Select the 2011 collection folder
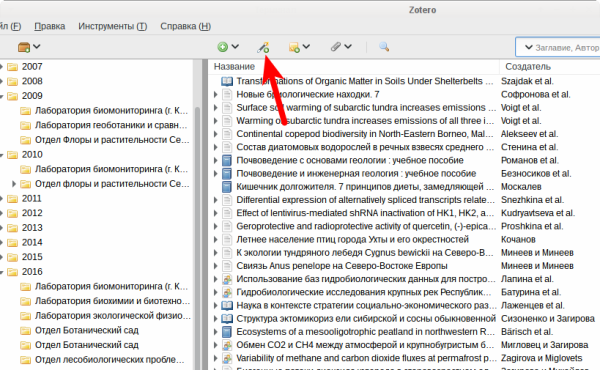Viewport: 600px width, 370px height. click(x=32, y=199)
